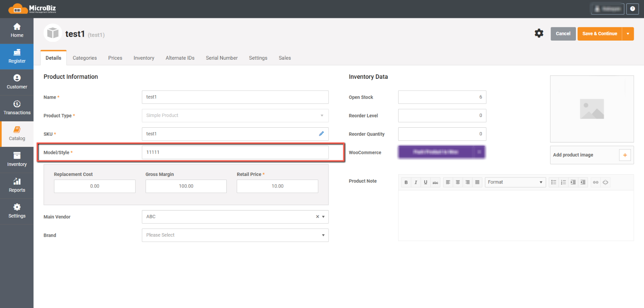
Task: Click the pencil icon in SKU field
Action: click(x=321, y=134)
